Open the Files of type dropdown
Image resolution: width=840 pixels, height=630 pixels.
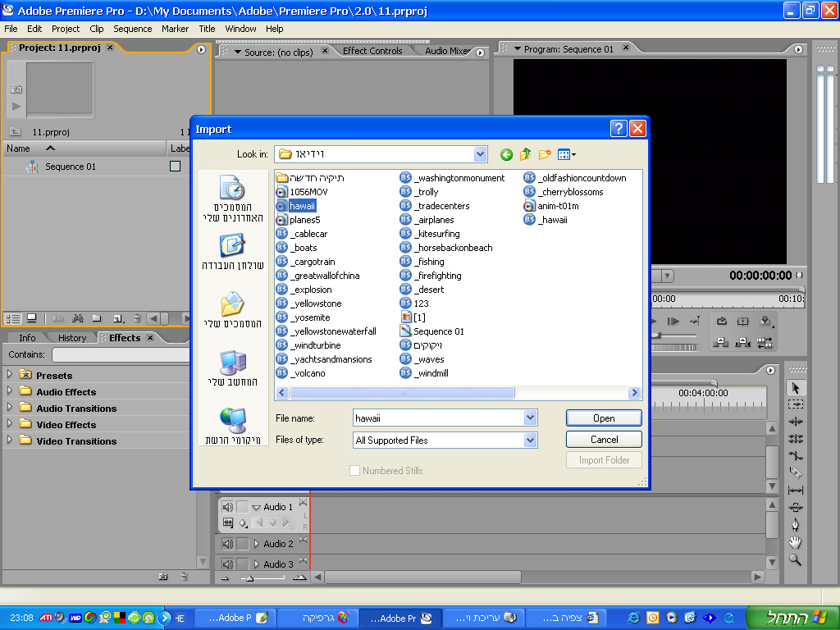tap(530, 441)
